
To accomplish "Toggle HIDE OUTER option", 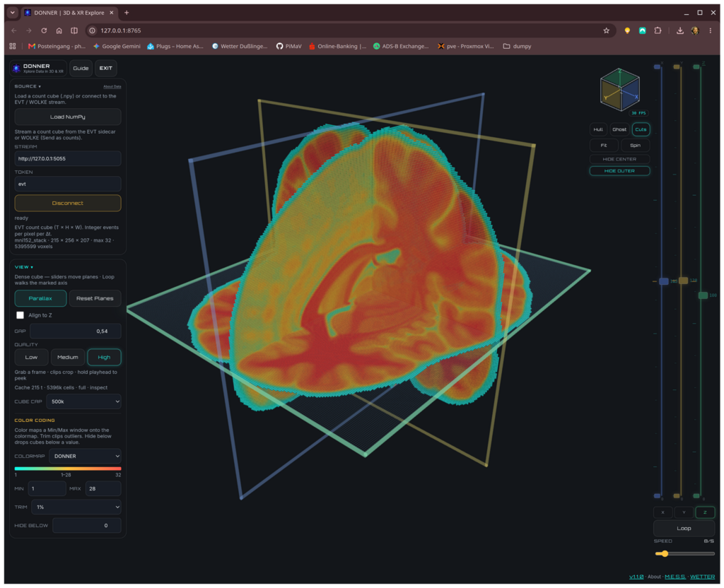I will [619, 171].
